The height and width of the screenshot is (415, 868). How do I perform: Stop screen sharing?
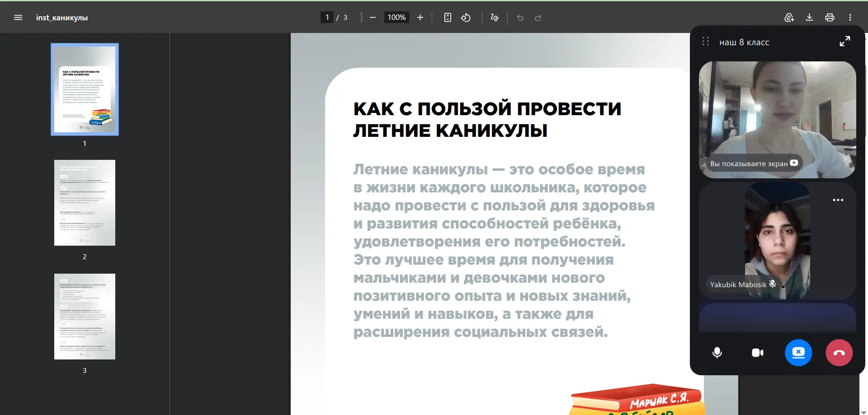pyautogui.click(x=798, y=353)
